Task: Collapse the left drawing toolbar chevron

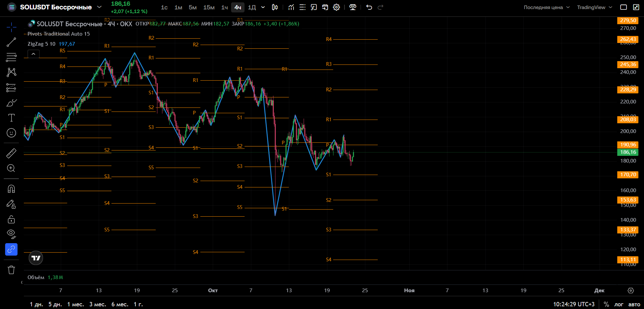Action: coord(22,282)
